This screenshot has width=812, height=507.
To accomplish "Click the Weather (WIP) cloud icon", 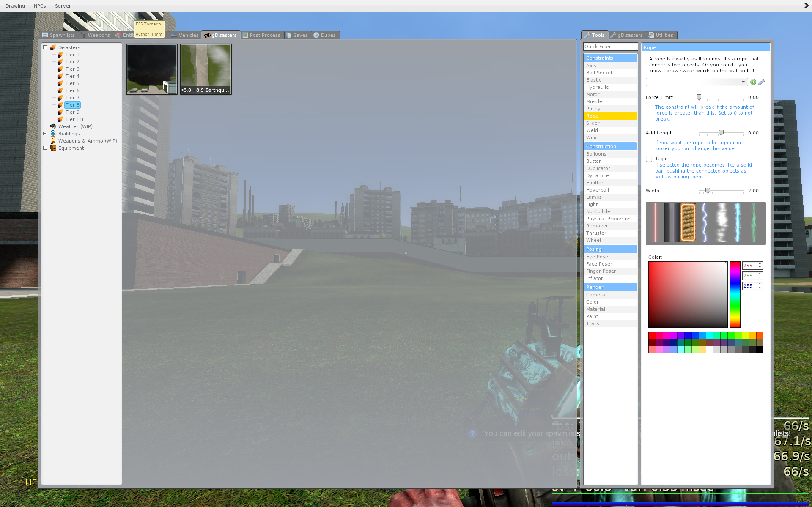I will point(53,126).
